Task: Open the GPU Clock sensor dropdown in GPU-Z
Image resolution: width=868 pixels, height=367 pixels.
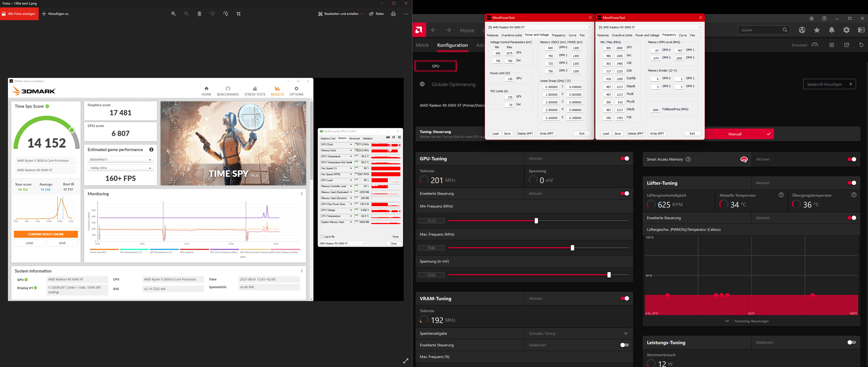Action: click(x=351, y=145)
